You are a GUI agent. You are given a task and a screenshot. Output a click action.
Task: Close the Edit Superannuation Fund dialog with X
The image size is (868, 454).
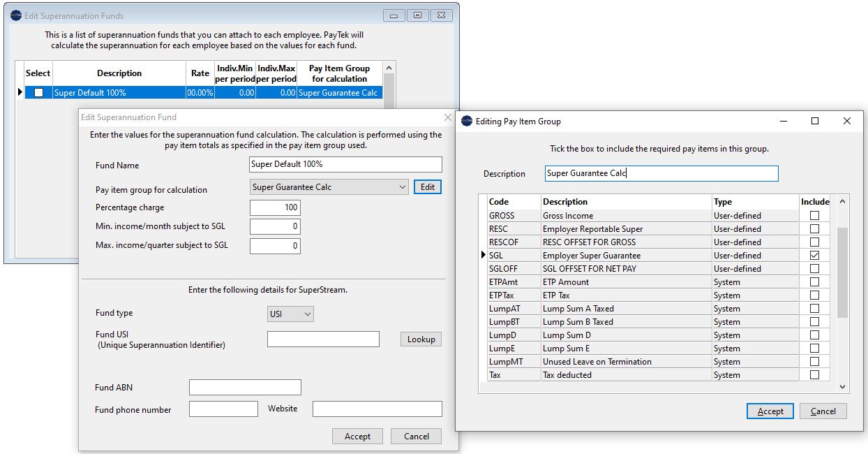[x=448, y=117]
